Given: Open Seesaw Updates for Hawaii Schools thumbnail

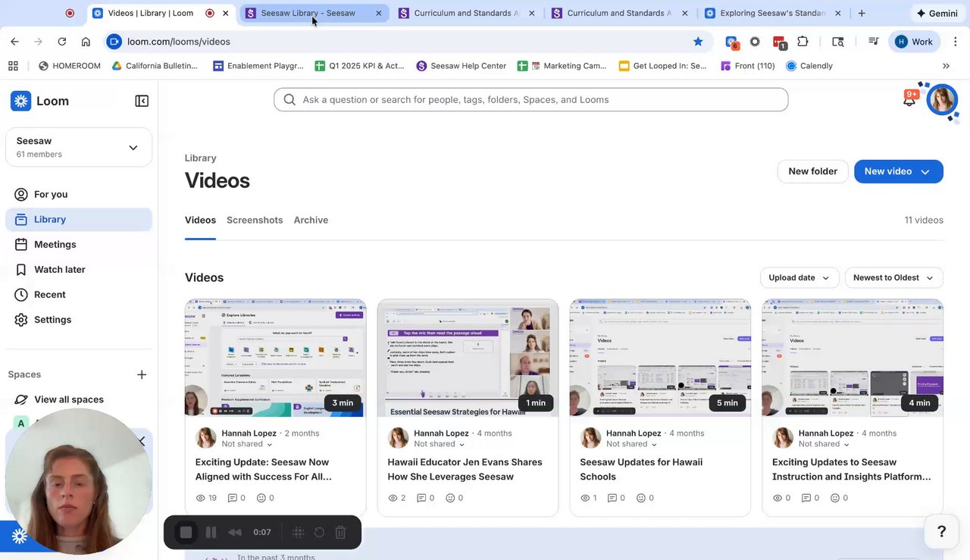Looking at the screenshot, I should tap(660, 358).
